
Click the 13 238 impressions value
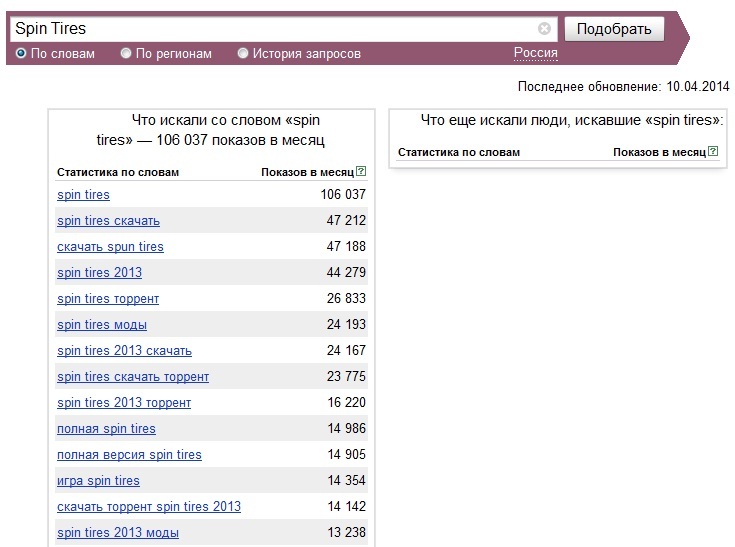346,532
